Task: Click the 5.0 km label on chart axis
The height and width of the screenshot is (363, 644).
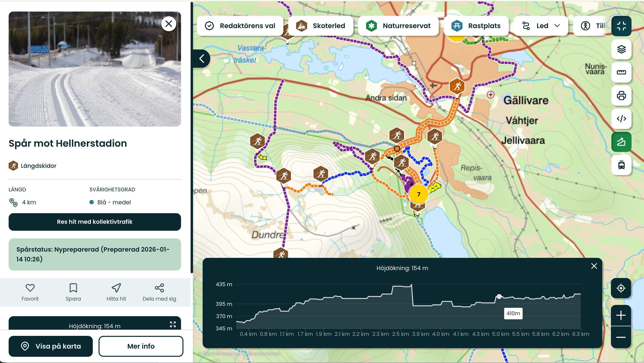Action: point(500,334)
